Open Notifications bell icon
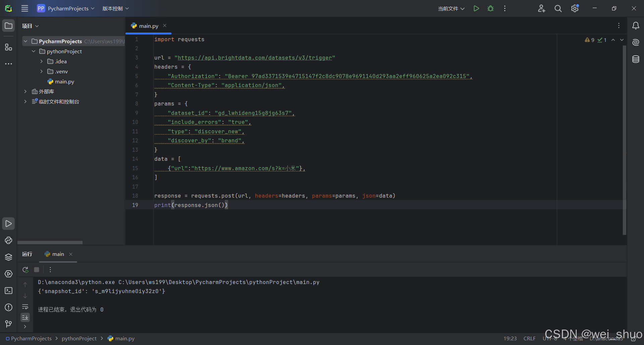The width and height of the screenshot is (644, 345). (x=636, y=26)
